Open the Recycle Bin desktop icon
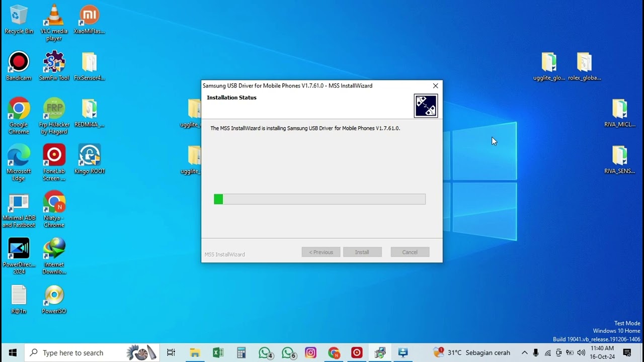Image resolution: width=644 pixels, height=362 pixels. tap(19, 19)
